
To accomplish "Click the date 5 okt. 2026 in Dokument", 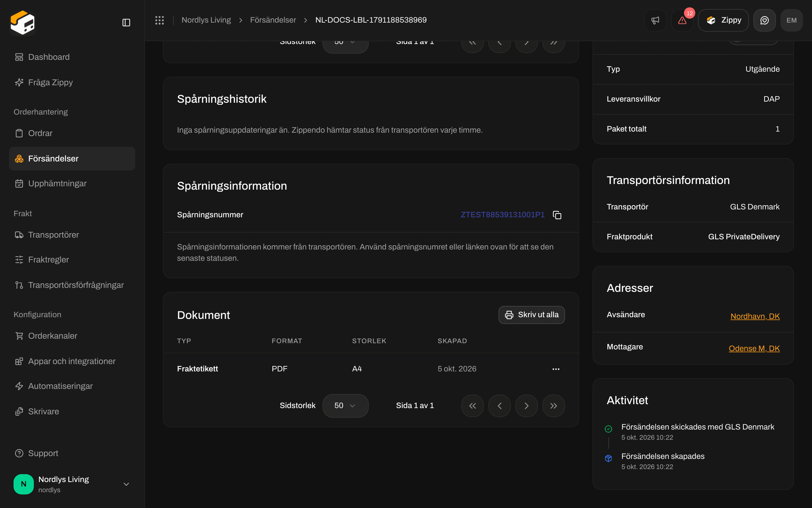I will coord(457,369).
